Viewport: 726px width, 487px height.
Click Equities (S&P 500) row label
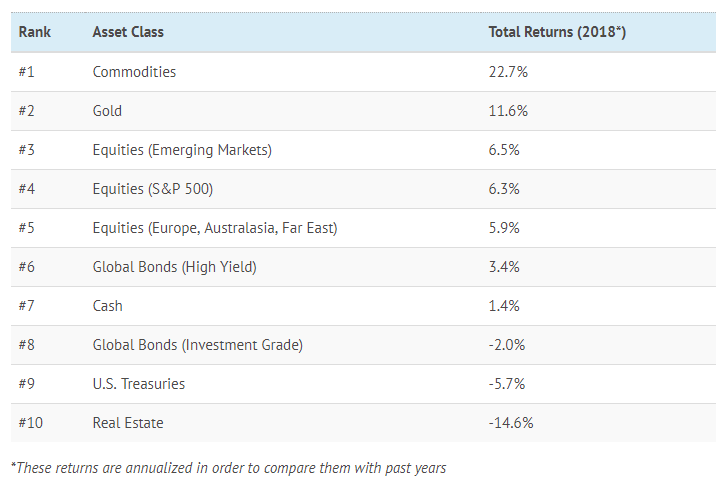(153, 189)
